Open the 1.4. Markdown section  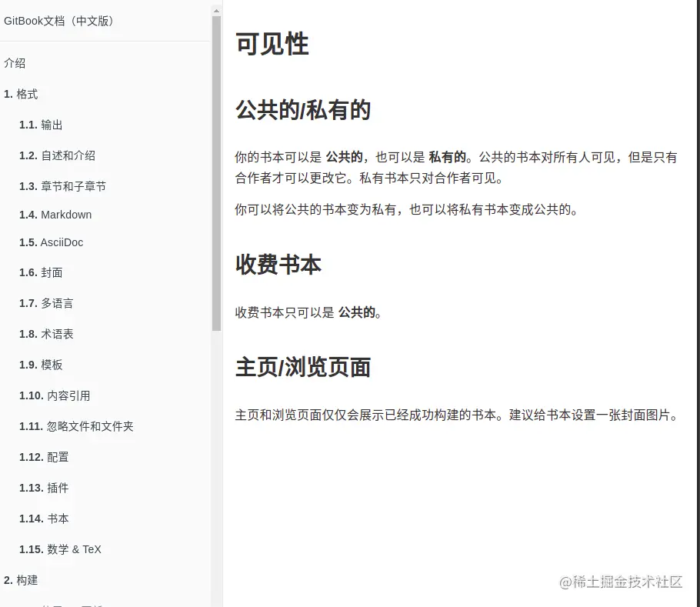pos(55,215)
